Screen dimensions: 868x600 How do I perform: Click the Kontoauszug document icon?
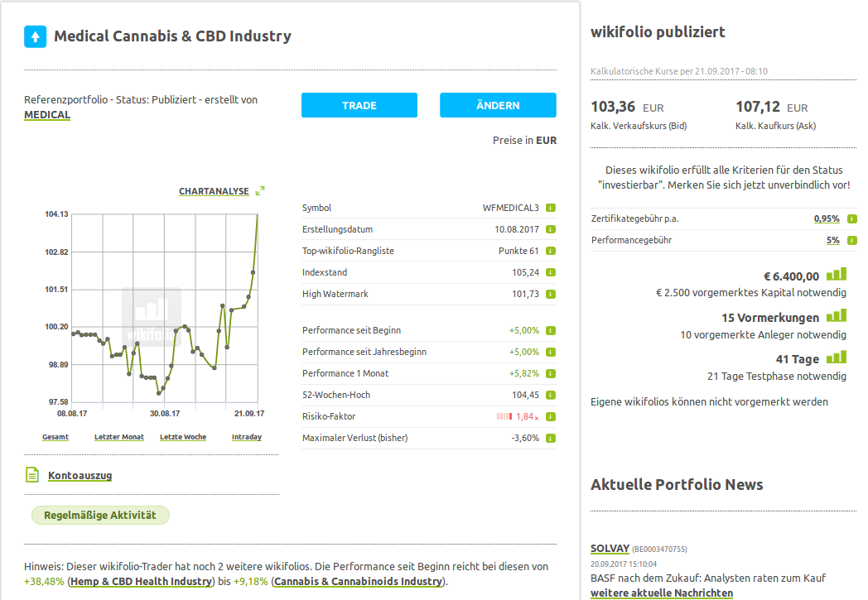pyautogui.click(x=32, y=475)
